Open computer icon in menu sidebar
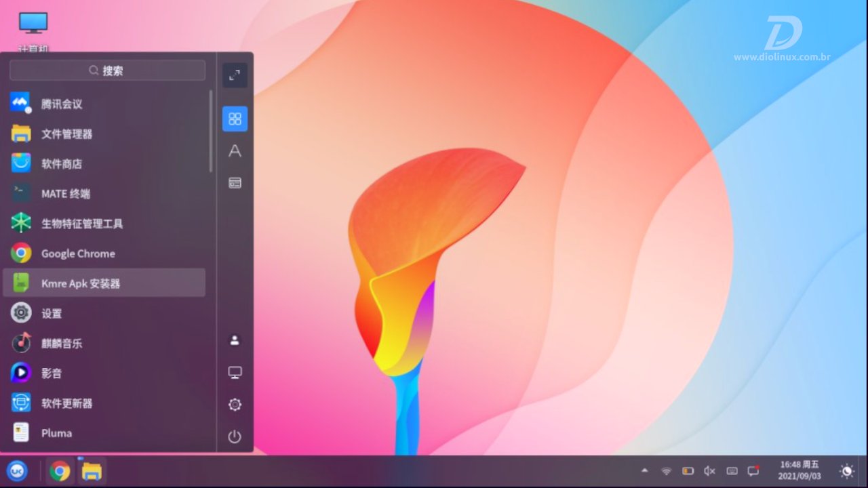The height and width of the screenshot is (488, 868). click(235, 372)
